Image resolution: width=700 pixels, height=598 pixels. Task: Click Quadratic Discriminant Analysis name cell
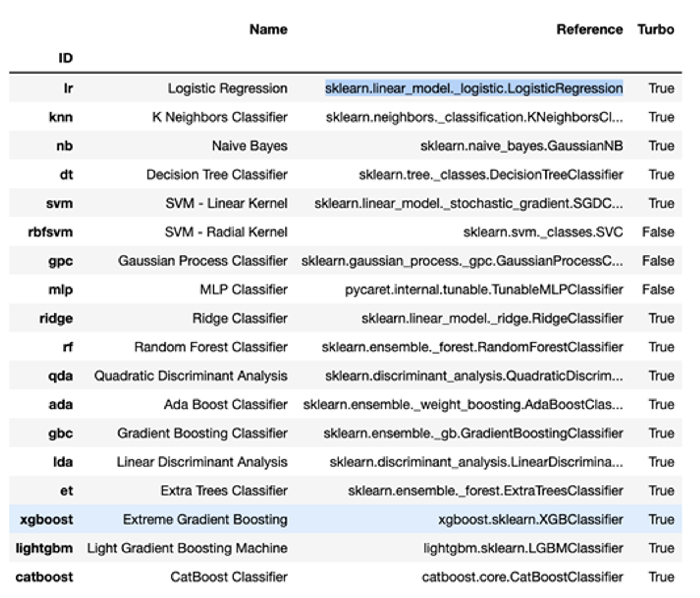tap(191, 376)
